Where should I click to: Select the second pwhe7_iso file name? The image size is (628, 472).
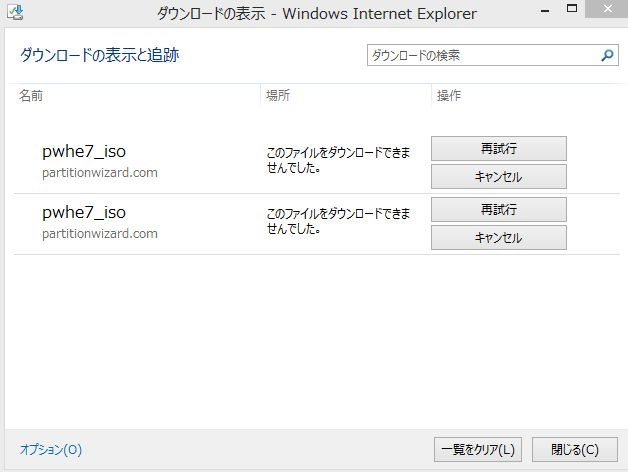(x=84, y=213)
